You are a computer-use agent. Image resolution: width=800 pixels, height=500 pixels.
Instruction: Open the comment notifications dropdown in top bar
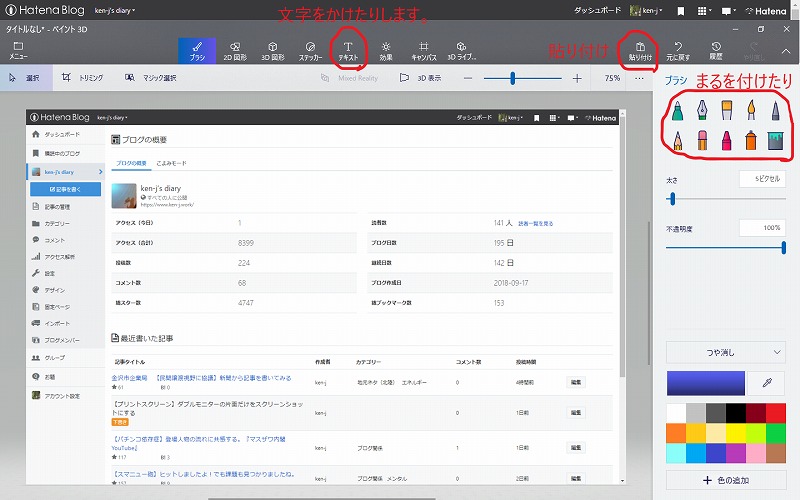pos(728,11)
